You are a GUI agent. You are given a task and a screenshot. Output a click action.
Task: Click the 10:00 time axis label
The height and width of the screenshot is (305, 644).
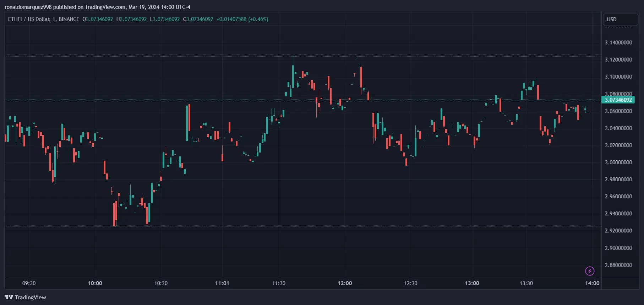click(x=95, y=283)
